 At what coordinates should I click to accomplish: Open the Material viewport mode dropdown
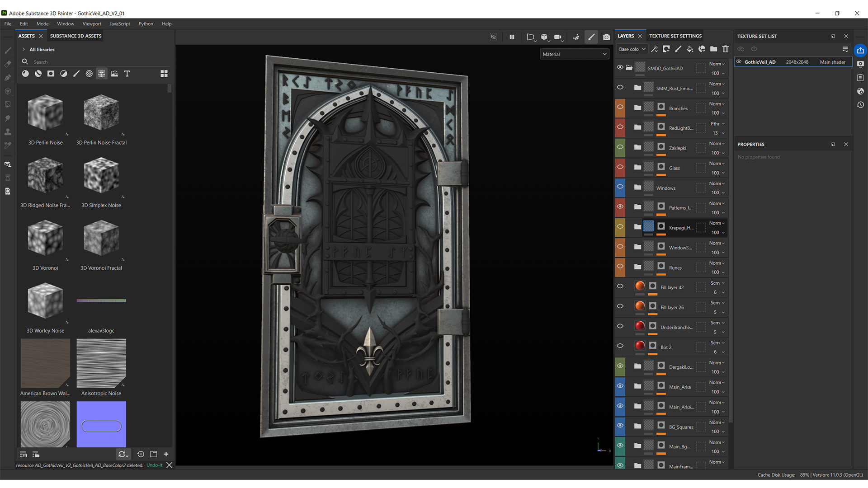(574, 54)
